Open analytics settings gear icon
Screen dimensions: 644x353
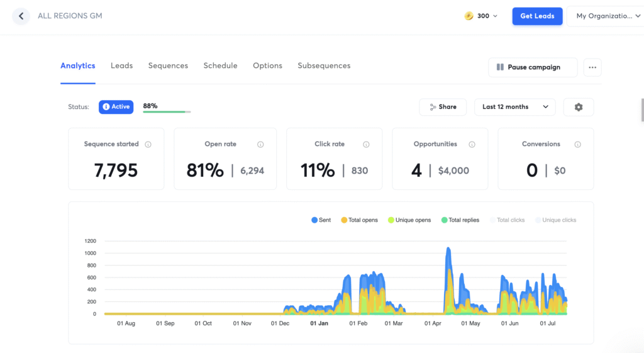click(x=578, y=107)
